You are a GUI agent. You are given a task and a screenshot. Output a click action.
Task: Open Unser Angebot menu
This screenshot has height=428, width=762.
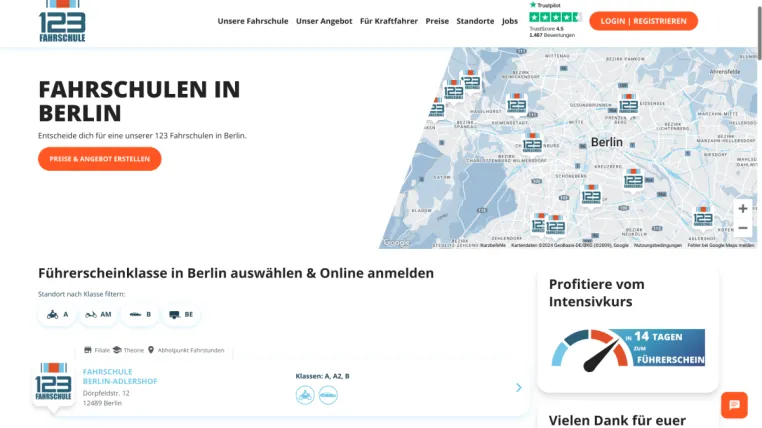(x=324, y=21)
